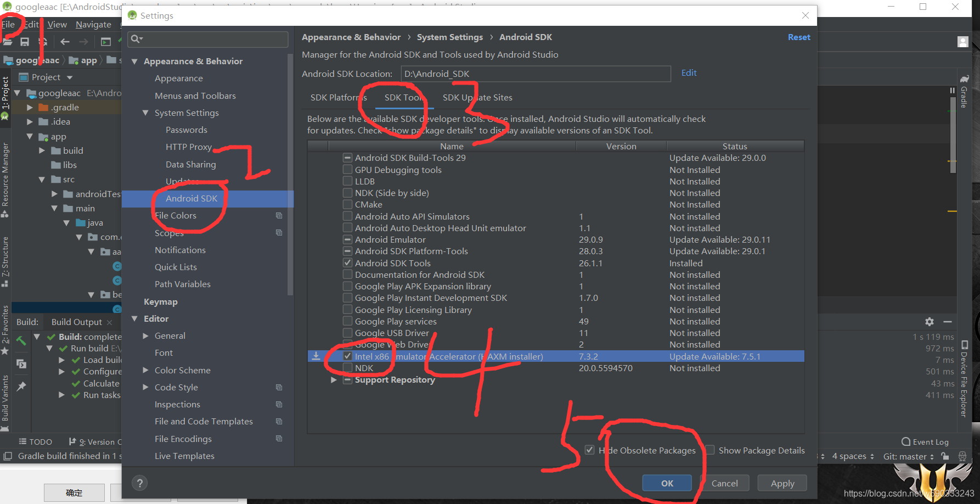
Task: Click the lock icon in status bar
Action: 945,456
